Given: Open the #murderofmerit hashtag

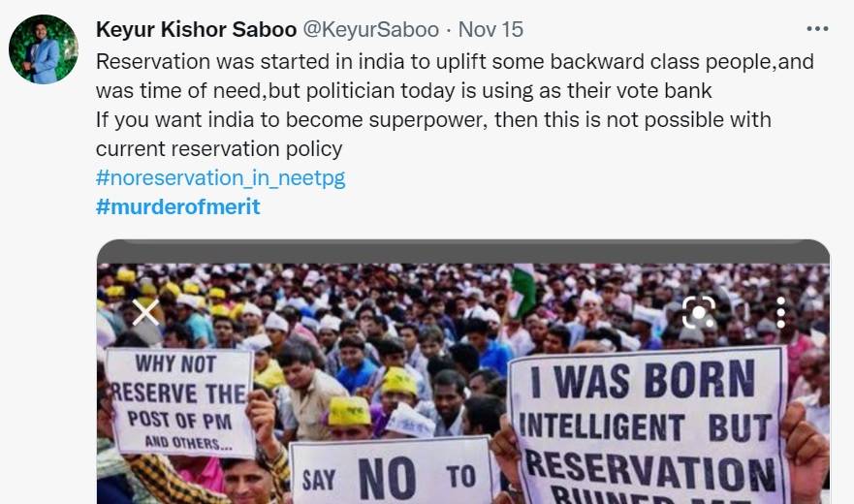Looking at the screenshot, I should (x=177, y=206).
